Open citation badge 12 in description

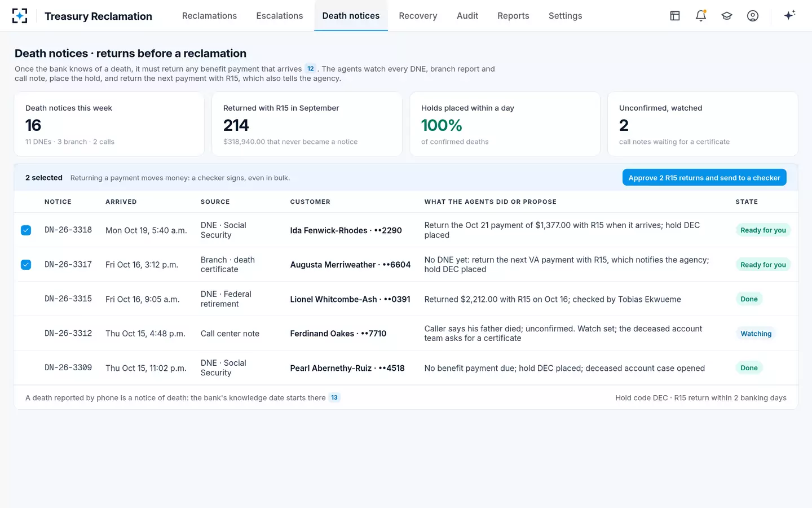coord(311,68)
